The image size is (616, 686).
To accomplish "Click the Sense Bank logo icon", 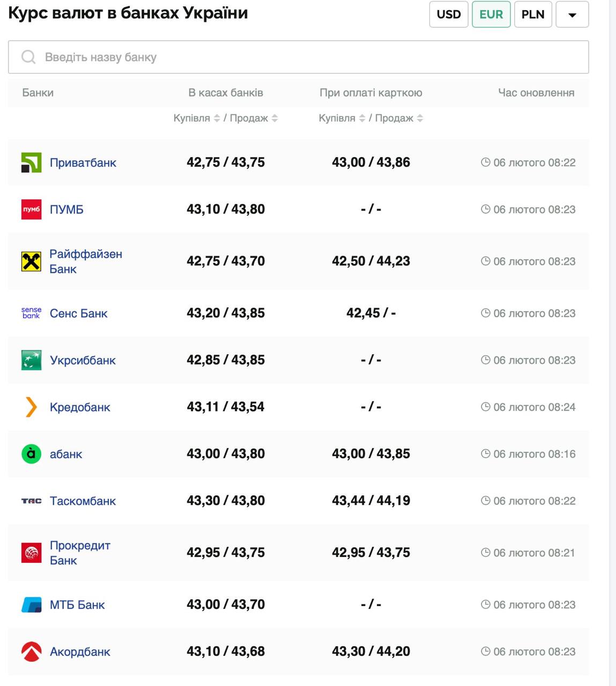I will (x=31, y=313).
